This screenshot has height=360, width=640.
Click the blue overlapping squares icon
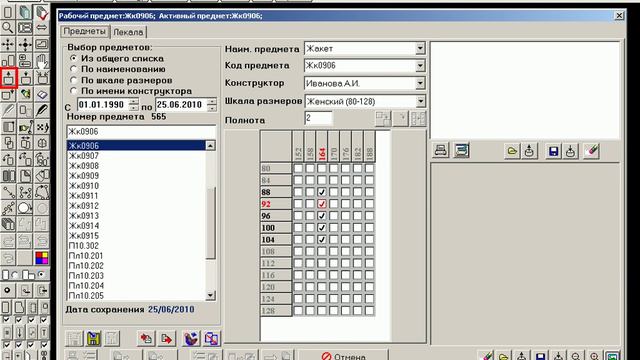pyautogui.click(x=211, y=338)
